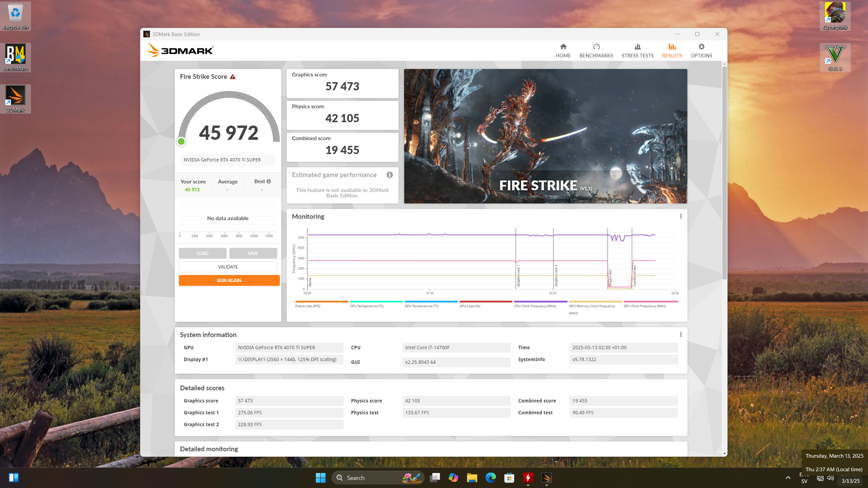This screenshot has width=868, height=488.
Task: Open Microsoft Store from taskbar
Action: coord(509,478)
